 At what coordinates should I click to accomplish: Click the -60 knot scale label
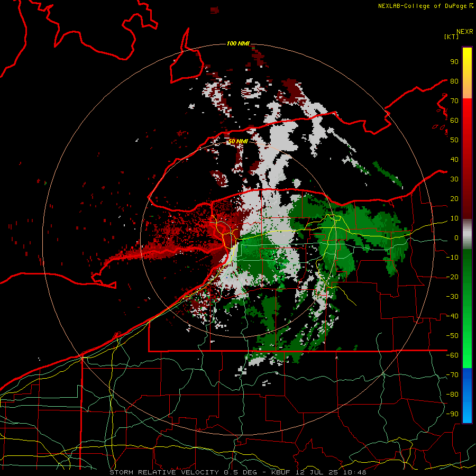[452, 355]
